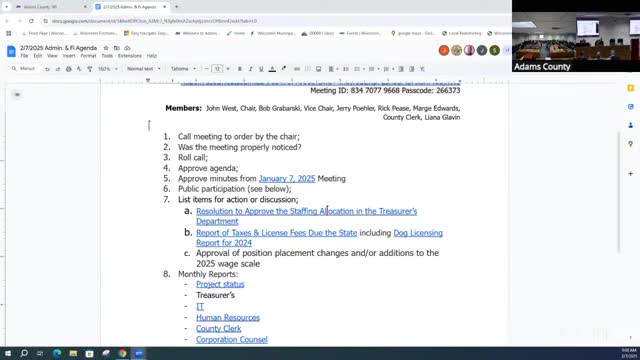Viewport: 640px width, 360px height.
Task: Open the January 7, 2025 minutes link
Action: click(287, 178)
